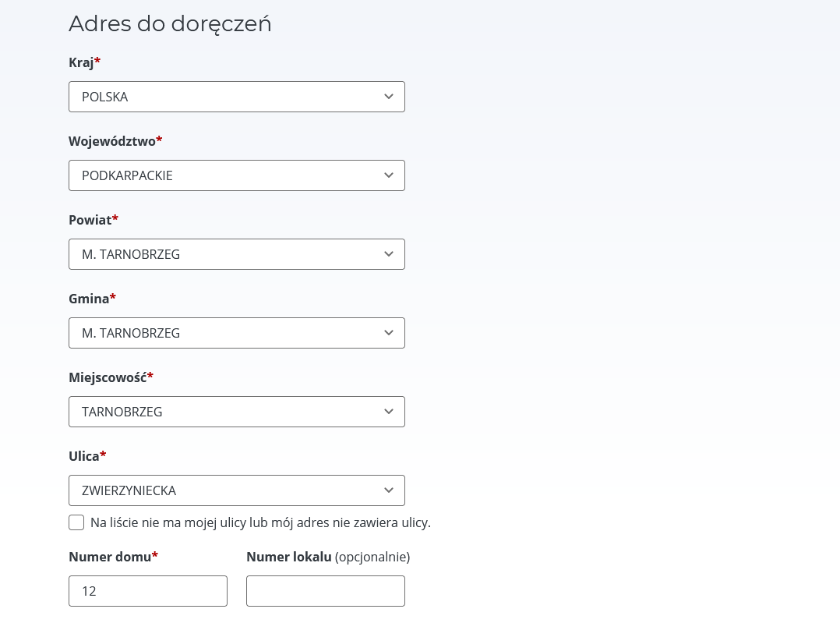Image resolution: width=840 pixels, height=623 pixels.
Task: Focus the Numer domu field containing 12
Action: point(148,591)
